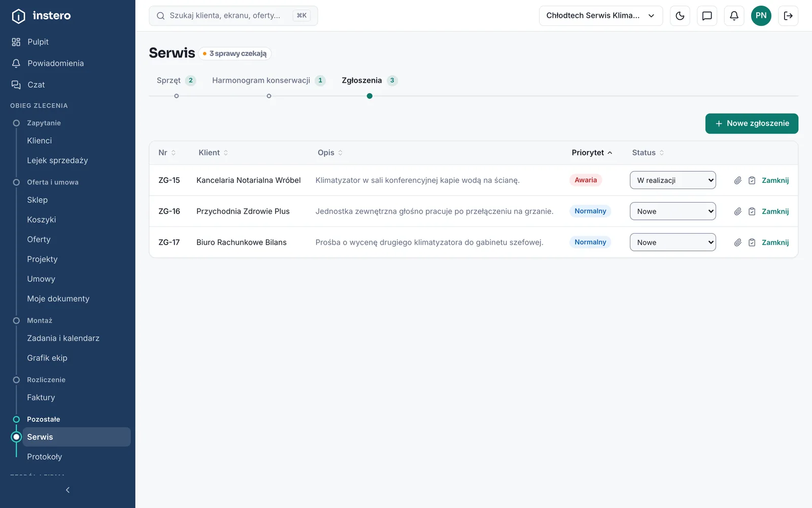Viewport: 812px width, 508px height.
Task: Sort table by Nr column
Action: point(167,152)
